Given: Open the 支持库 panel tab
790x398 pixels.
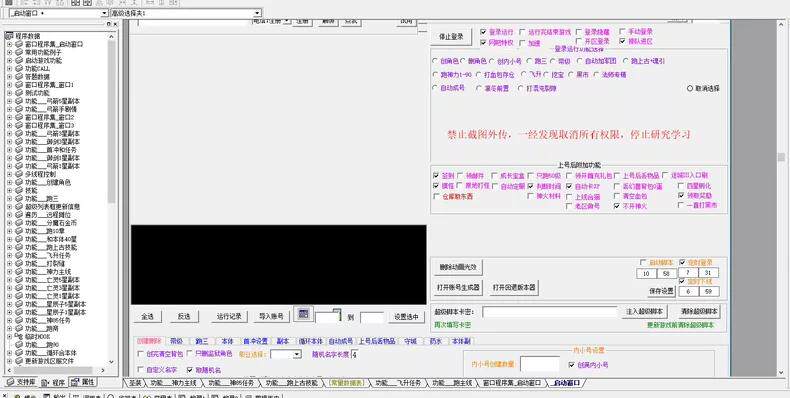Looking at the screenshot, I should [21, 382].
